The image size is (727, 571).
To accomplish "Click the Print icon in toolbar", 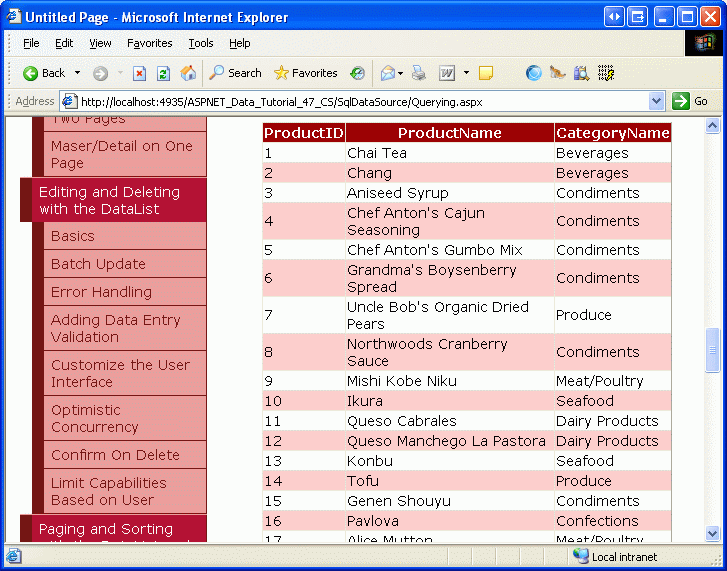I will point(419,73).
